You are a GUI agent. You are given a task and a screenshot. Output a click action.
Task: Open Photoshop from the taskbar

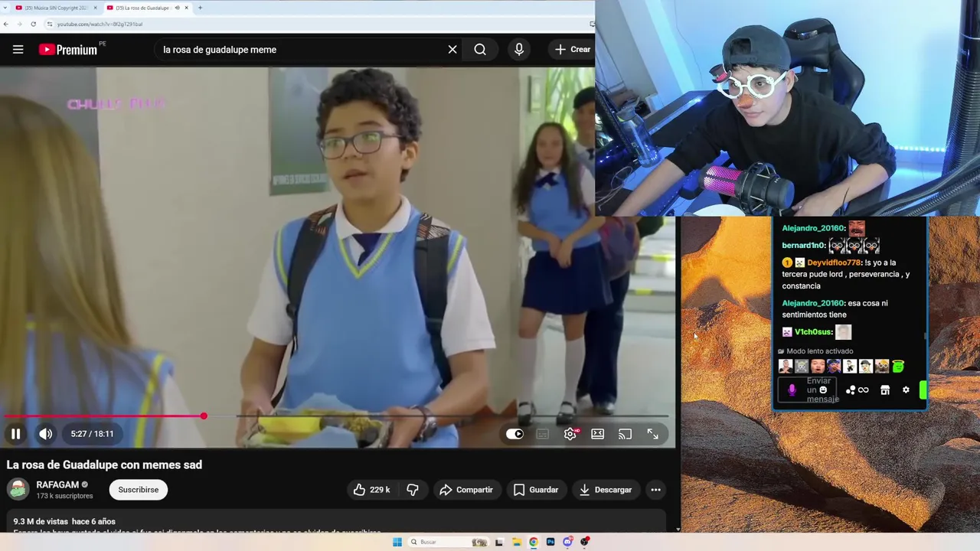[550, 542]
